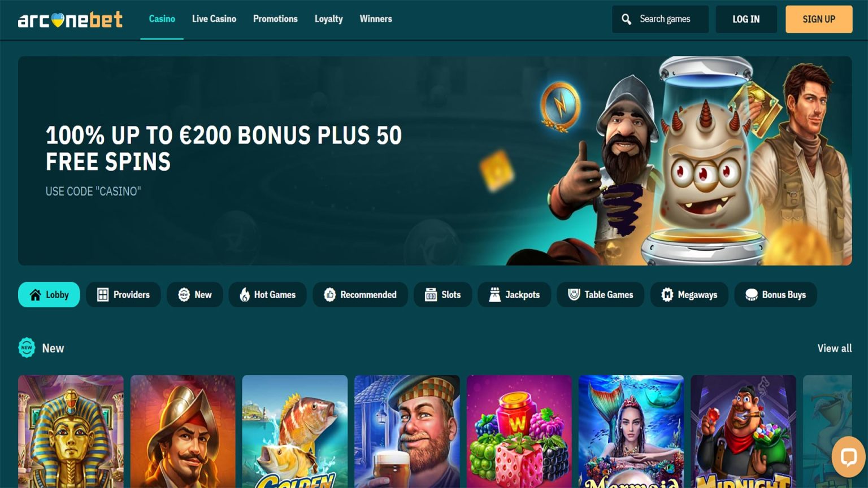The image size is (868, 488).
Task: Click the arconebet logo
Action: [70, 20]
